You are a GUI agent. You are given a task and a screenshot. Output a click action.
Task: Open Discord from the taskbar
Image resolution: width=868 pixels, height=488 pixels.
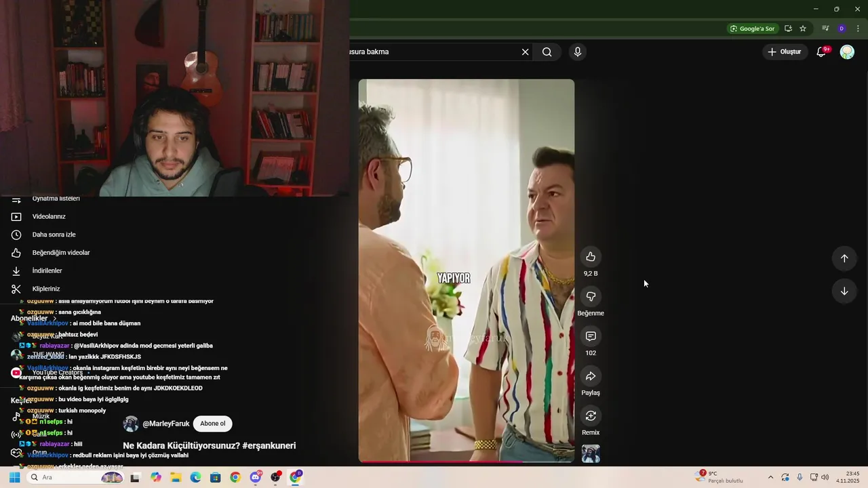pos(256,477)
